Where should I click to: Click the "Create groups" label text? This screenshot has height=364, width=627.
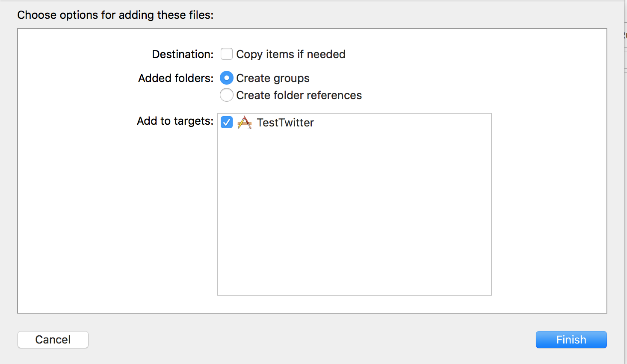pos(273,78)
